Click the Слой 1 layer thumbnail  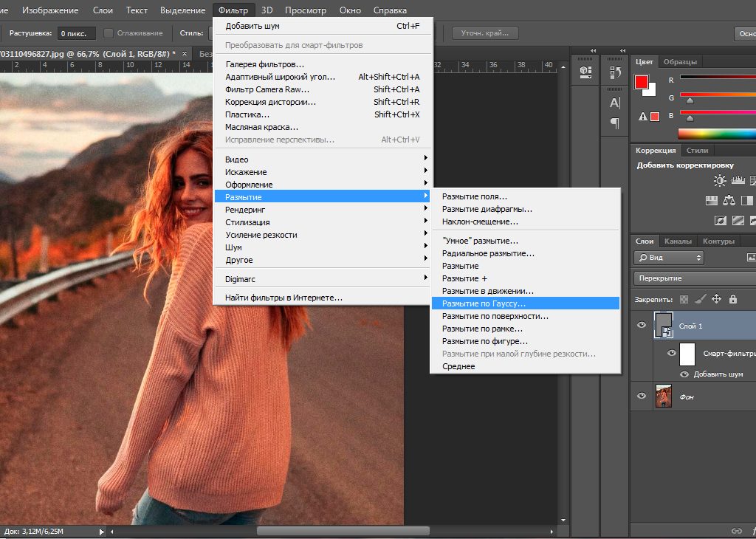(x=663, y=325)
